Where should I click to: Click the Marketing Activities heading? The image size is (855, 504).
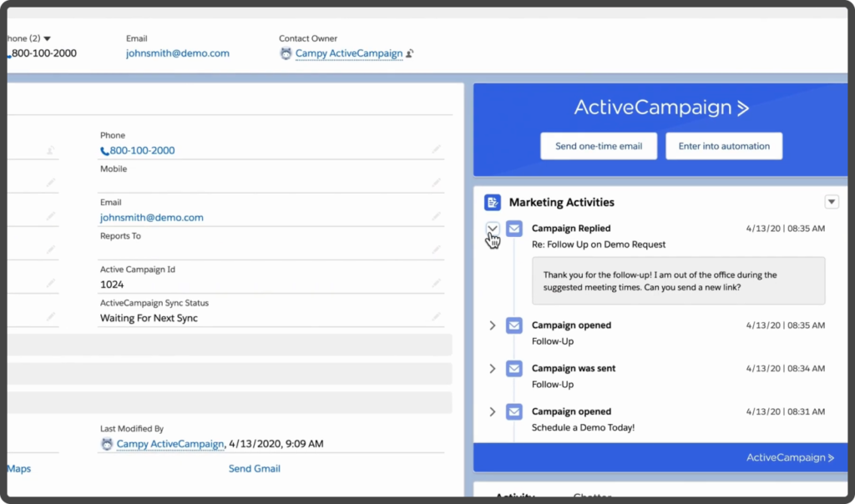coord(562,202)
